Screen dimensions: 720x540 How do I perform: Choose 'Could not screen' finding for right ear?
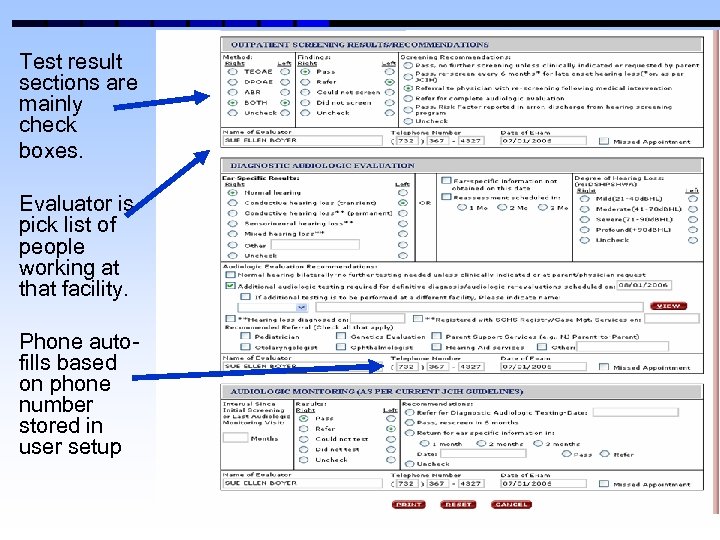point(305,92)
